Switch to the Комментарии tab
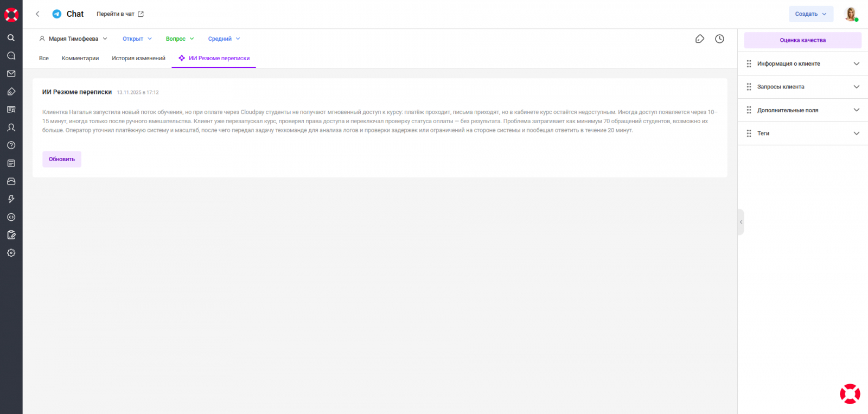This screenshot has height=414, width=868. pos(80,59)
